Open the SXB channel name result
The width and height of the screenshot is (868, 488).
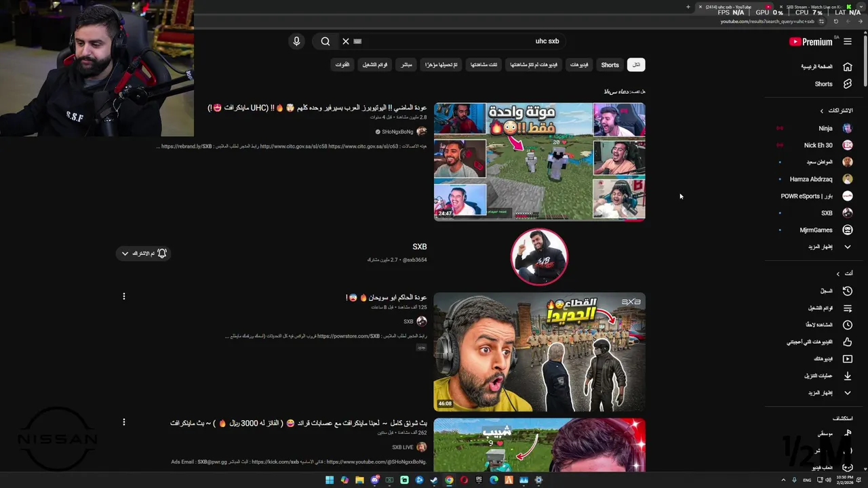(x=420, y=247)
